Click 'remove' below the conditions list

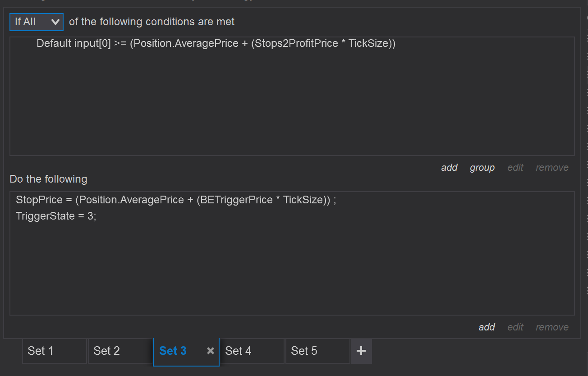click(552, 168)
